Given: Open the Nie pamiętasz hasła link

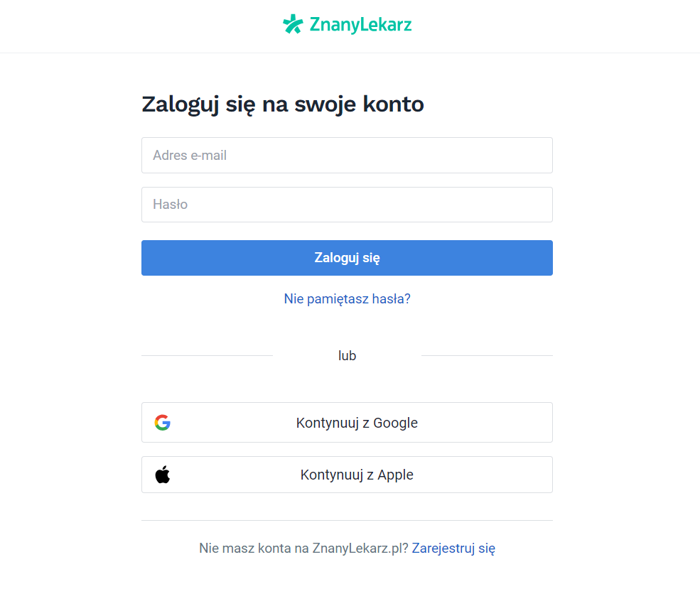Looking at the screenshot, I should (x=347, y=298).
